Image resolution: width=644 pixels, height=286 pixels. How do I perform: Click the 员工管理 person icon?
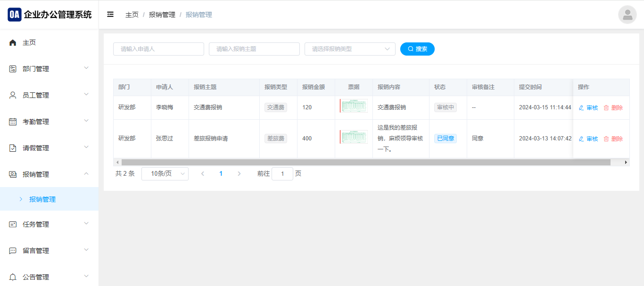pyautogui.click(x=13, y=95)
